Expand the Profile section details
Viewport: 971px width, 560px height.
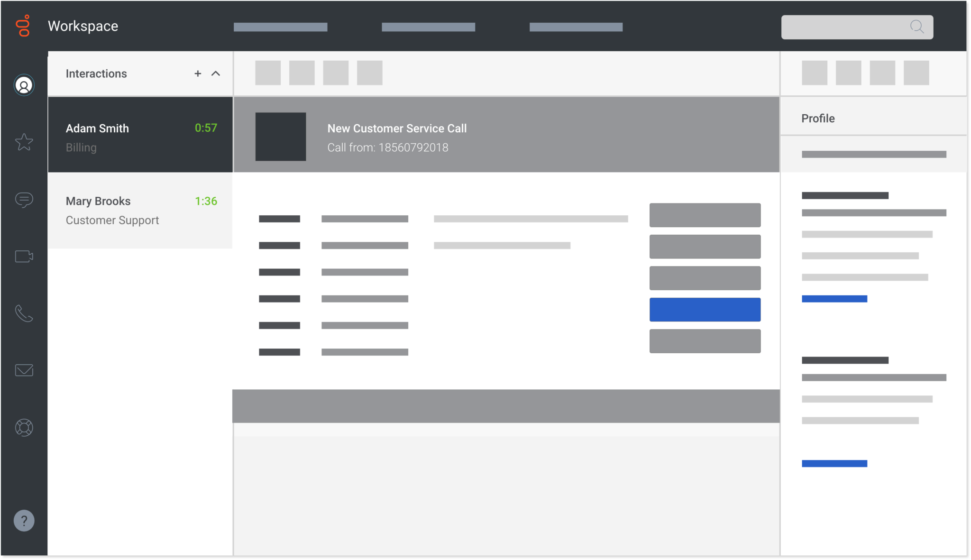click(817, 119)
